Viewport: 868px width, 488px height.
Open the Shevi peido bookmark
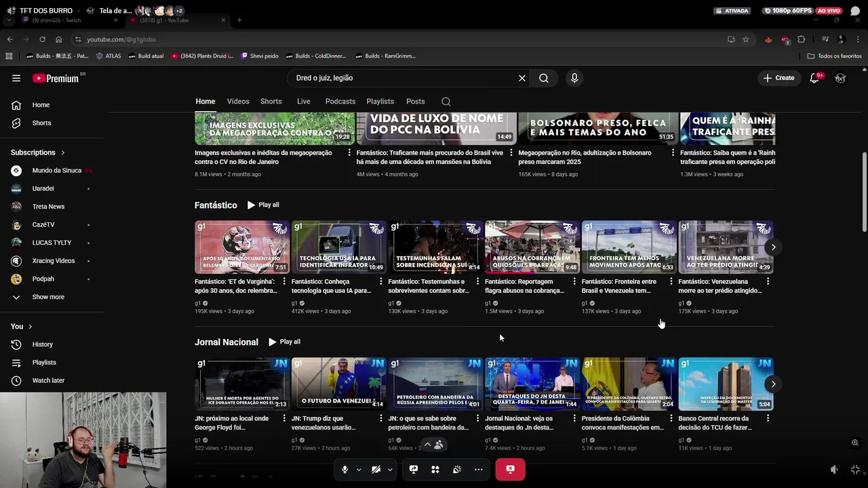[260, 56]
